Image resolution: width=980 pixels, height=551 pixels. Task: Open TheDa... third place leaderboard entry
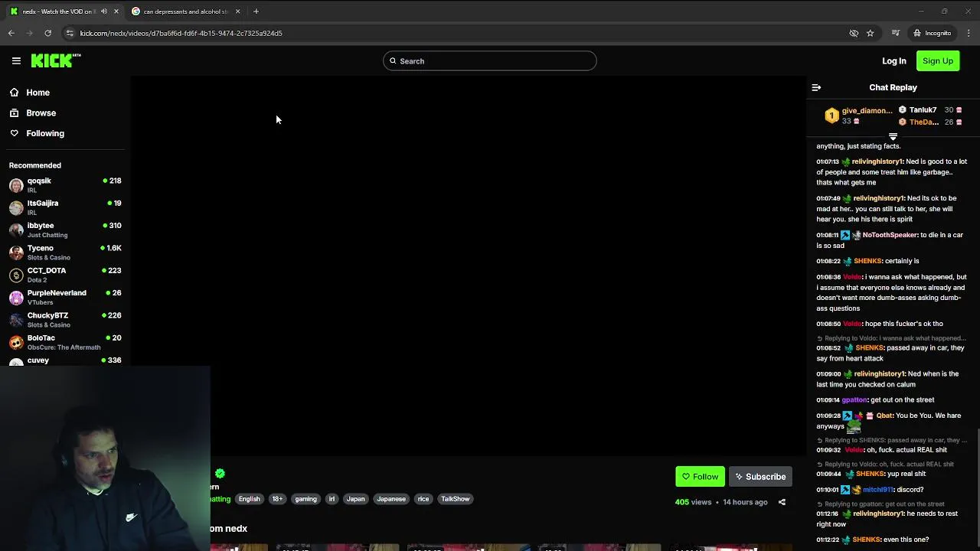929,122
